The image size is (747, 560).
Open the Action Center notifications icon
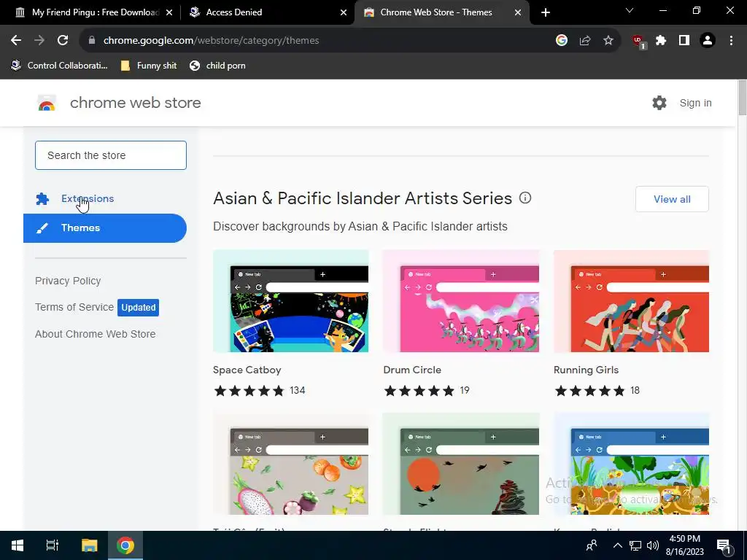tap(724, 545)
